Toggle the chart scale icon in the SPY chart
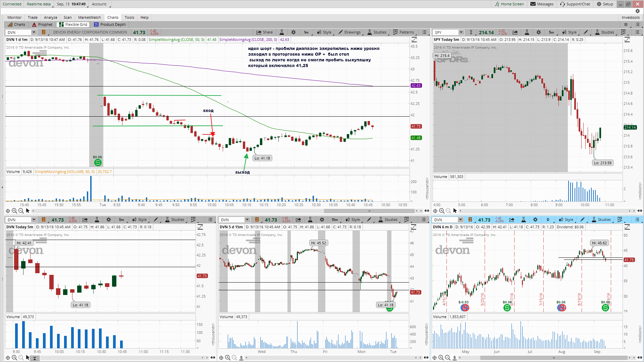This screenshot has height=362, width=644. point(627,40)
